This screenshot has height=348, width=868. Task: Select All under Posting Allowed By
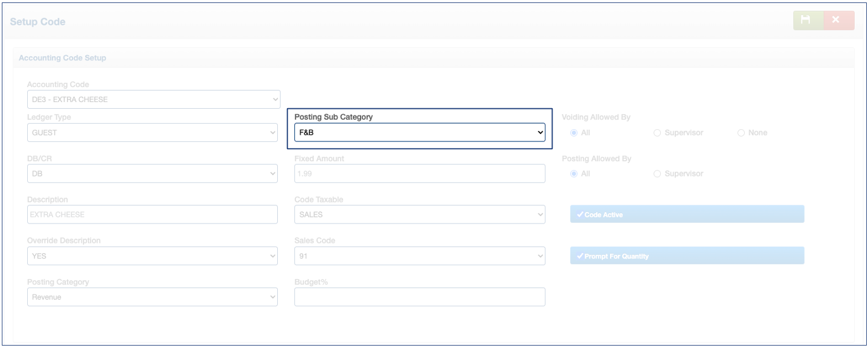[x=574, y=174]
